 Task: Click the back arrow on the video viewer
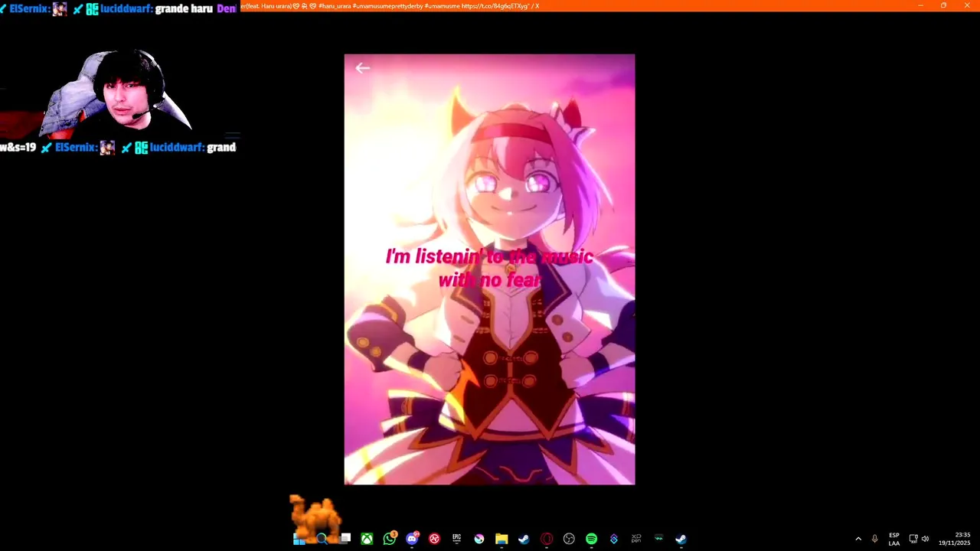point(362,68)
